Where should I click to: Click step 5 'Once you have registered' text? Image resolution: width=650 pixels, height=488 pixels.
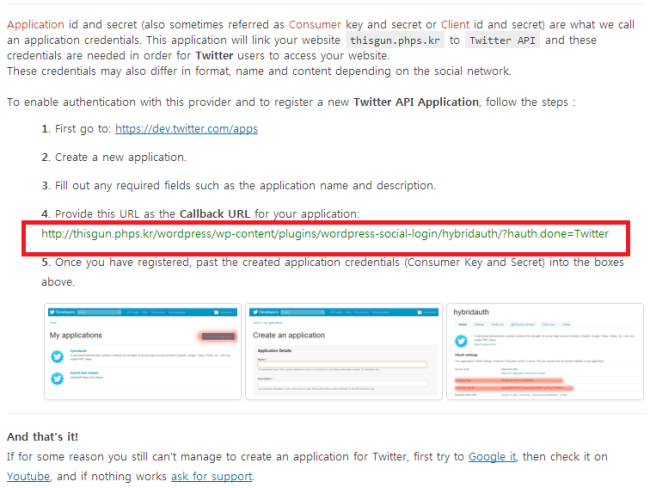click(x=332, y=272)
